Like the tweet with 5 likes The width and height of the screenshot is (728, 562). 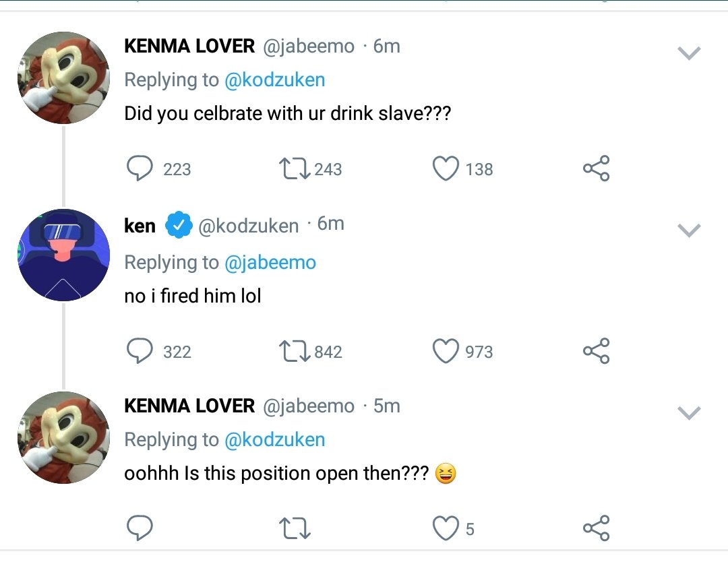pyautogui.click(x=446, y=528)
